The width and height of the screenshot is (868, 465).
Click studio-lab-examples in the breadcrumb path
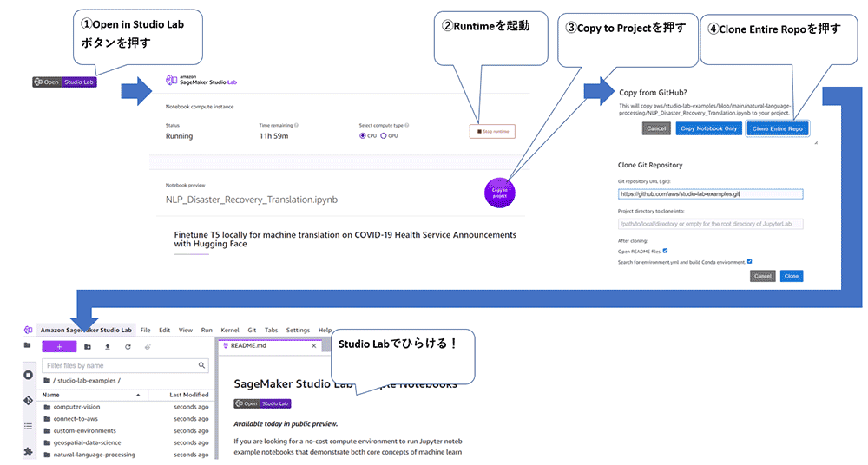pos(86,380)
